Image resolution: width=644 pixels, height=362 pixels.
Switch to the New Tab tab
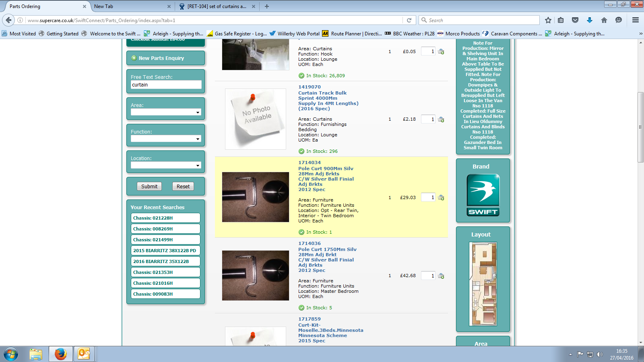click(x=132, y=6)
